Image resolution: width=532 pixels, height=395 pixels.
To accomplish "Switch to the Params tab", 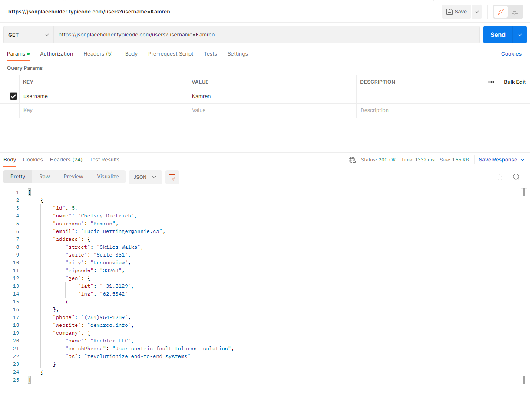I will (x=18, y=54).
